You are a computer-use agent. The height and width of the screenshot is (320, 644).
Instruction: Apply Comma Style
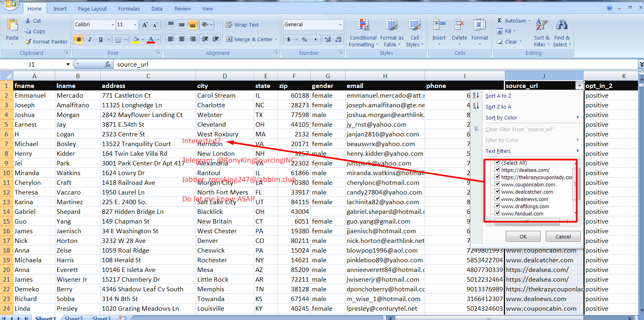click(x=316, y=39)
